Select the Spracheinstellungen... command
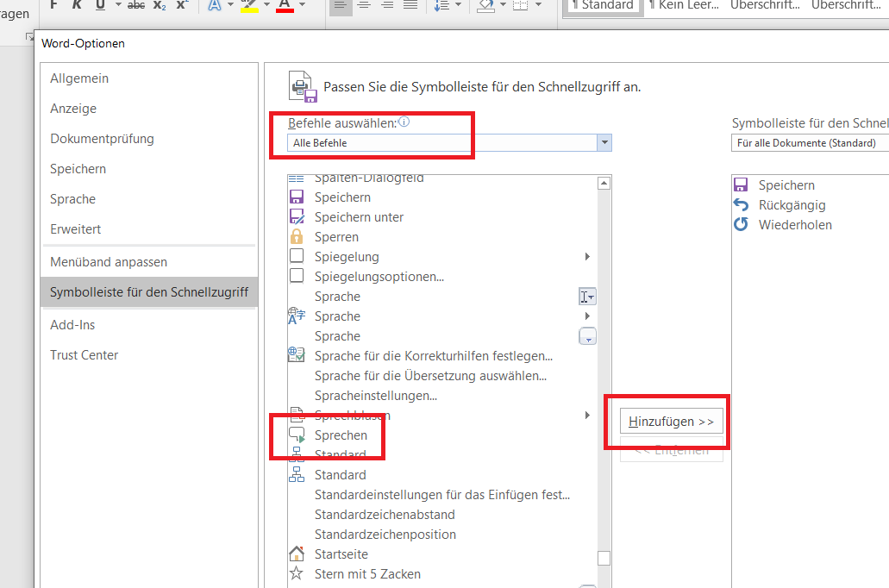Image resolution: width=889 pixels, height=588 pixels. click(443, 396)
